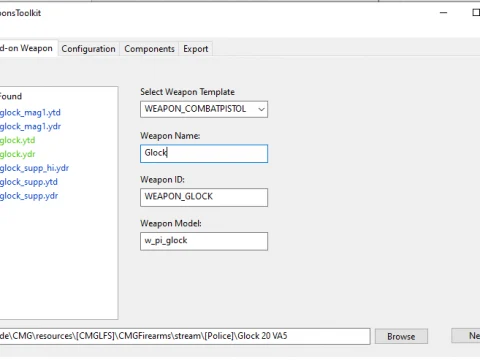Select the green glock.ydr file entry
480x360 pixels.
click(x=17, y=154)
